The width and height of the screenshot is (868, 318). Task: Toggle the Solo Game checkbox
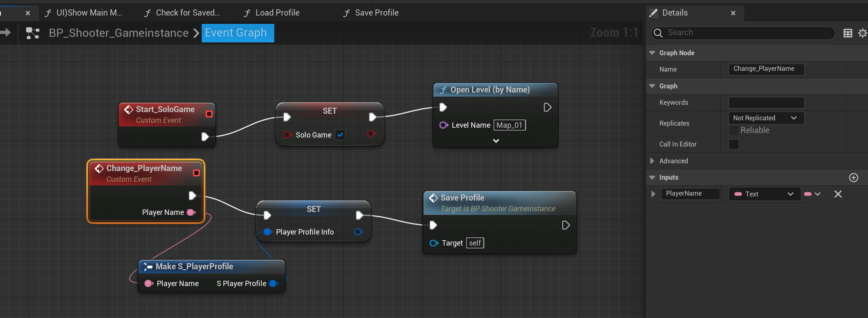(x=340, y=135)
